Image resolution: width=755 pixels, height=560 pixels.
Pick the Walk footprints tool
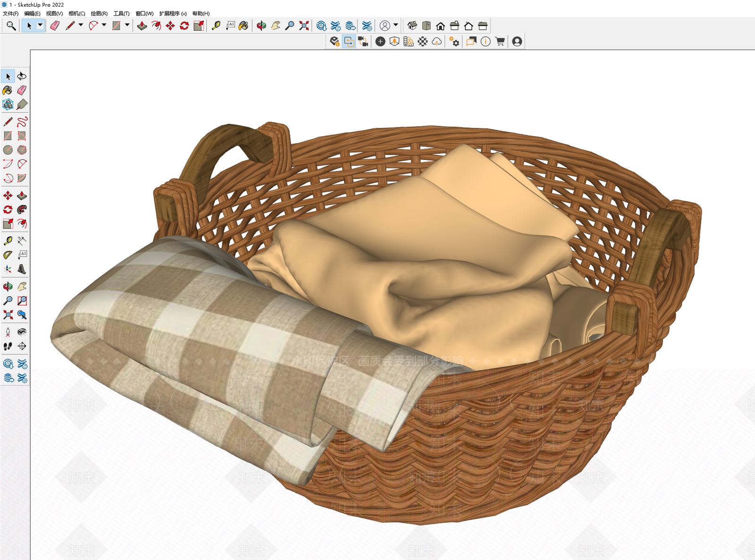(x=8, y=346)
